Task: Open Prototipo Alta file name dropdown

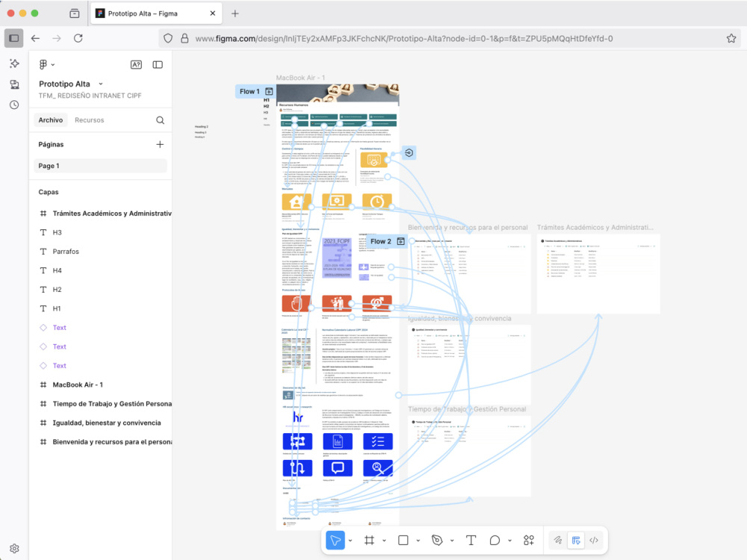Action: point(101,84)
